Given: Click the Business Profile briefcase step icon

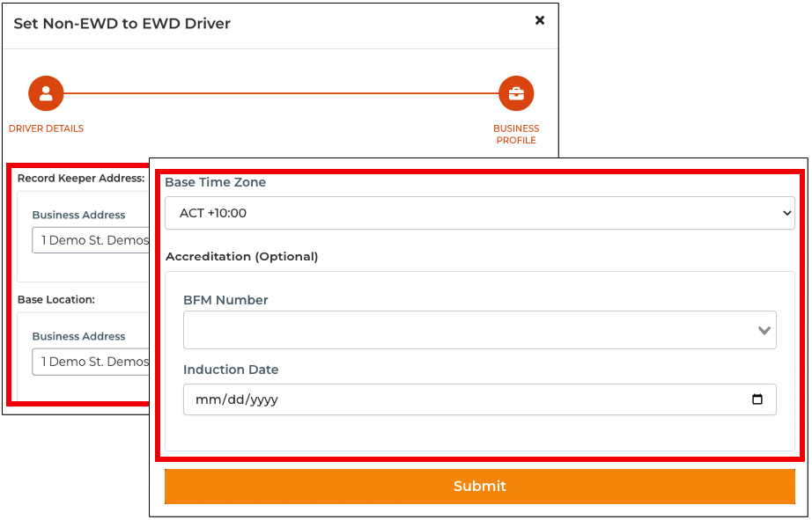Looking at the screenshot, I should click(516, 93).
